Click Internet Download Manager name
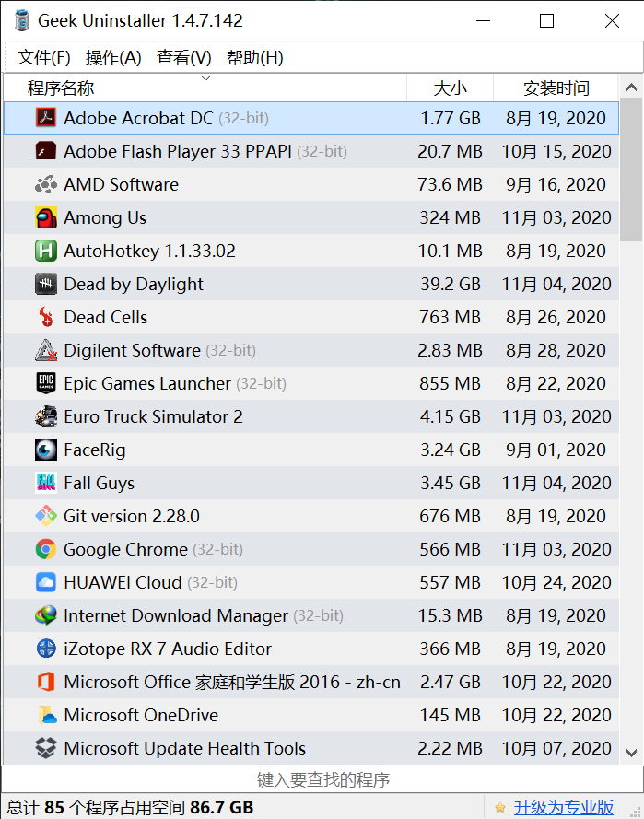 (176, 615)
